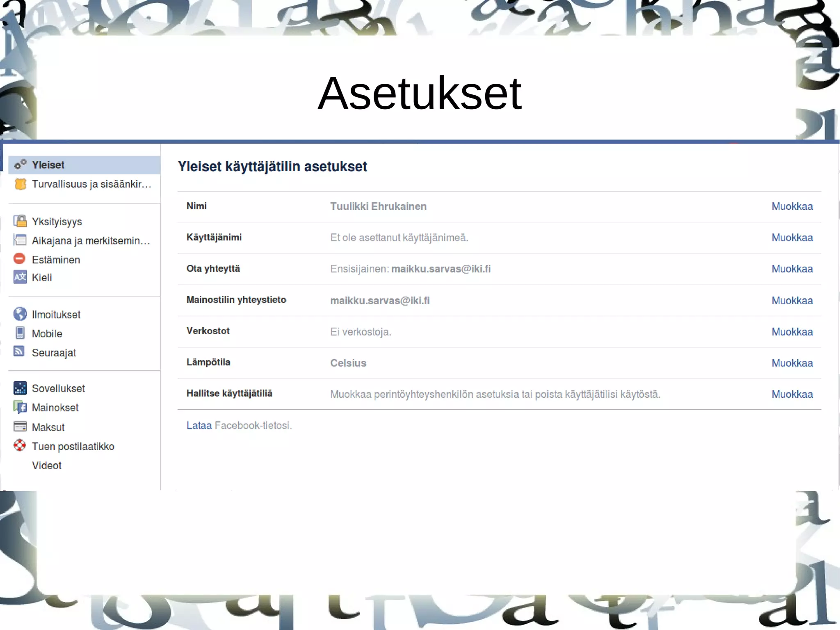
Task: Click the Mobile phone icon
Action: pyautogui.click(x=20, y=333)
